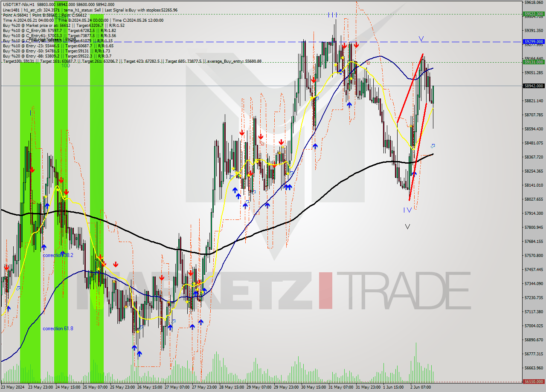Screen dimensions: 546x392
Task: Click the '100' label below the info text
Action: pyautogui.click(x=65, y=66)
